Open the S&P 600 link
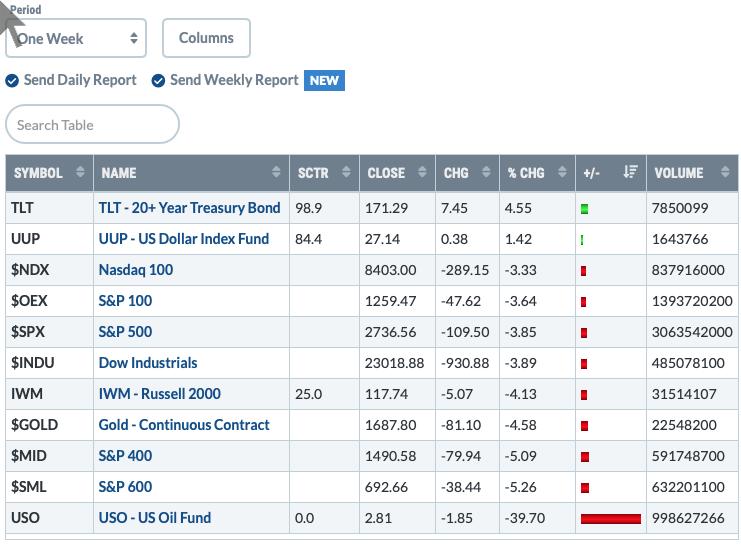This screenshot has width=741, height=545. pos(125,487)
